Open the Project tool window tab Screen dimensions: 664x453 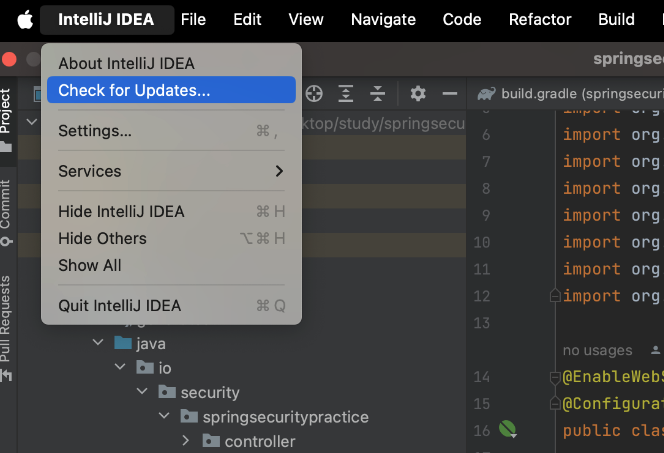[6, 121]
